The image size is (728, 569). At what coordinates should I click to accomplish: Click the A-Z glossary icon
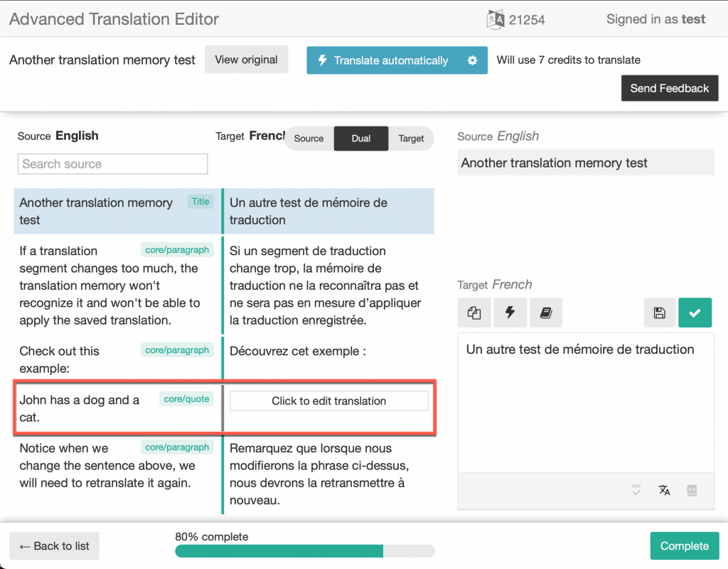(692, 489)
